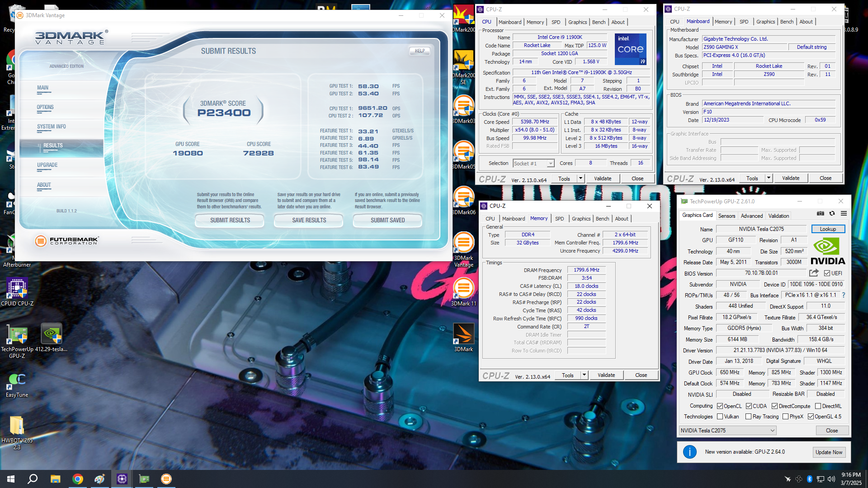Viewport: 868px width, 488px height.
Task: Select CPUID CPU-Z desktop icon
Action: click(x=17, y=292)
